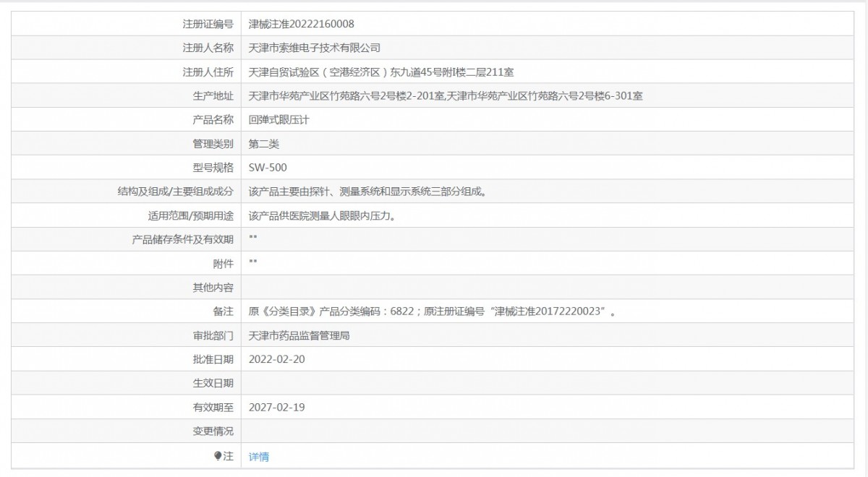Click the 附件 label

[224, 263]
